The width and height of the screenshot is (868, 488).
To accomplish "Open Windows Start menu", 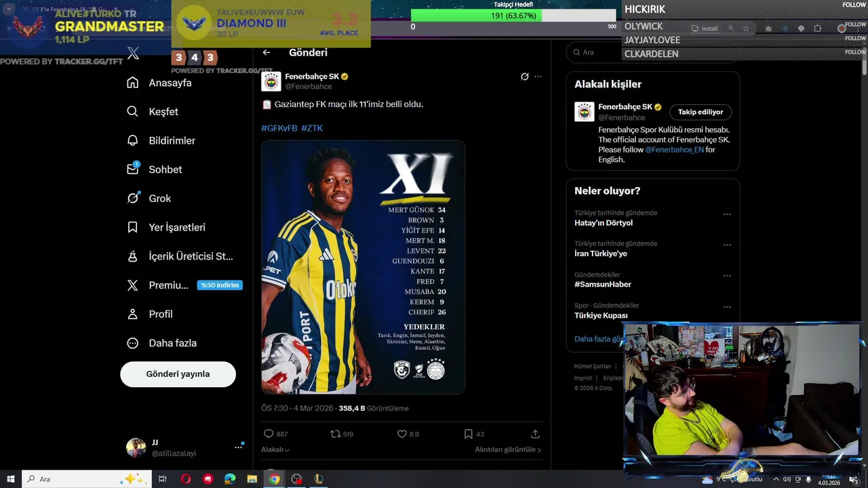I will 11,479.
